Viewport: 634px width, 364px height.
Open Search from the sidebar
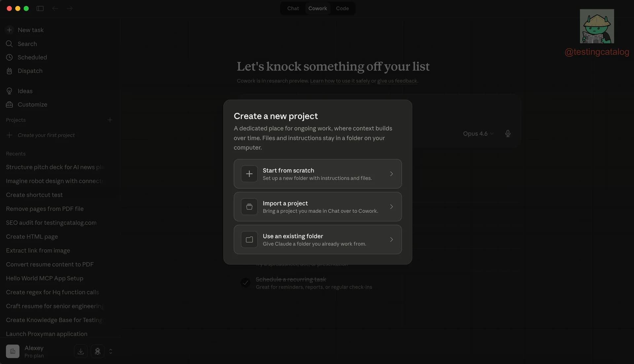coord(9,44)
